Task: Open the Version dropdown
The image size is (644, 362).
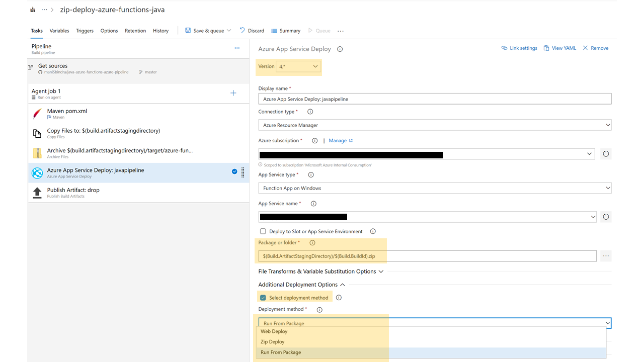Action: tap(299, 66)
